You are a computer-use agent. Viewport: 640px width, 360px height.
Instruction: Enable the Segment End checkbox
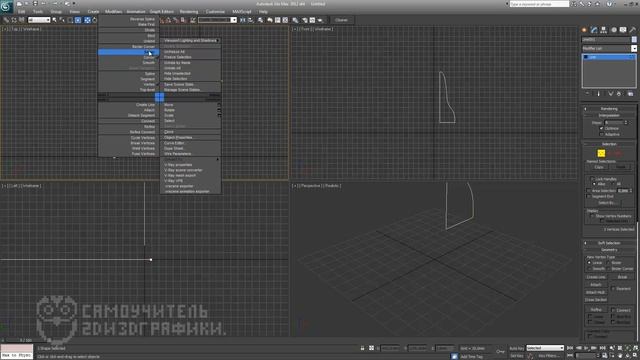tap(589, 196)
